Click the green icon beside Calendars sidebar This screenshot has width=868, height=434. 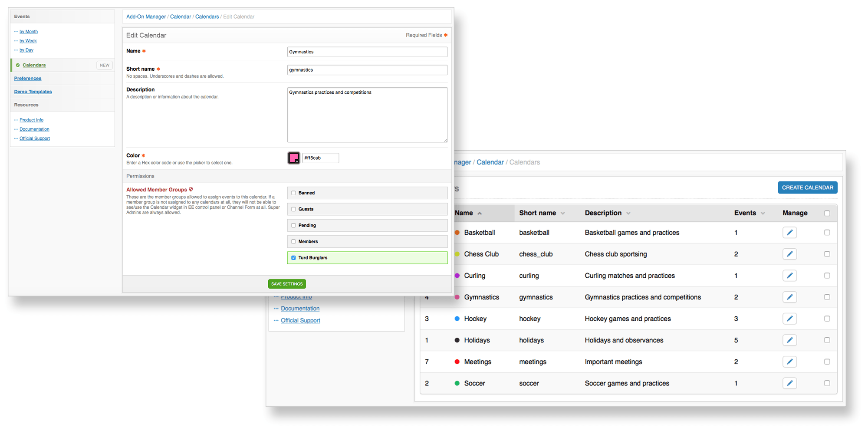pos(18,65)
